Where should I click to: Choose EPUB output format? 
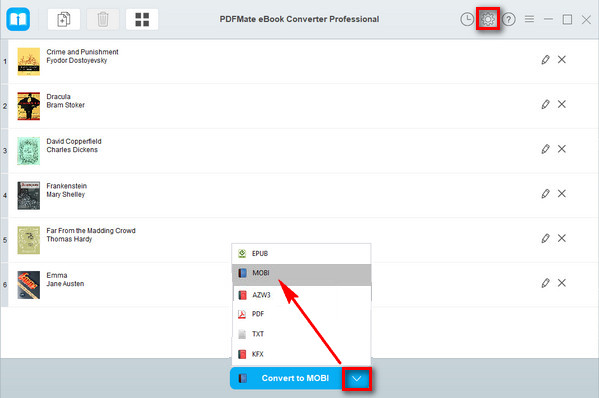point(301,254)
